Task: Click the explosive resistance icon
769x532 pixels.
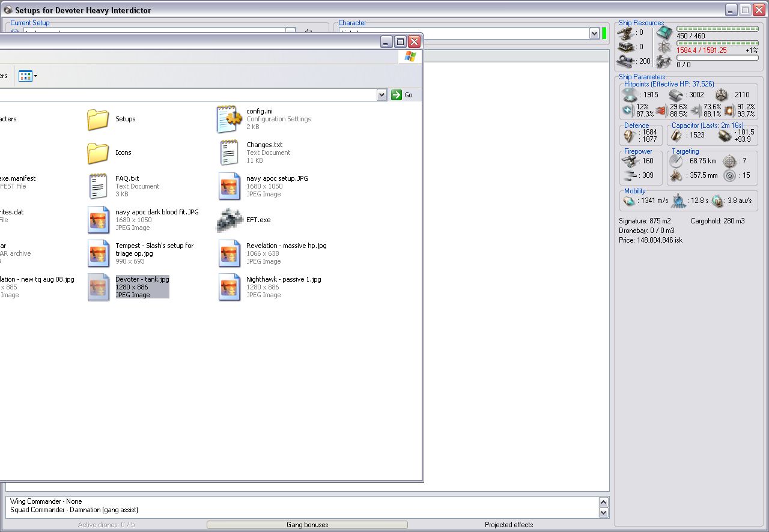Action: [729, 110]
